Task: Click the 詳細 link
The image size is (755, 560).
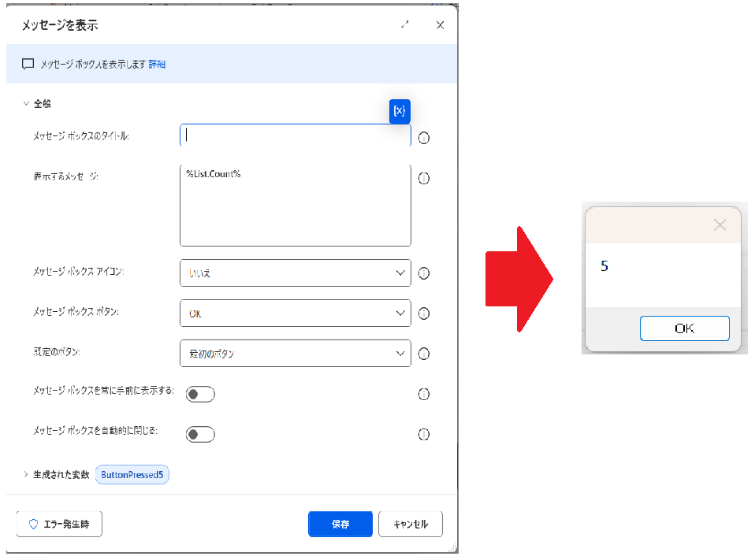Action: coord(158,65)
